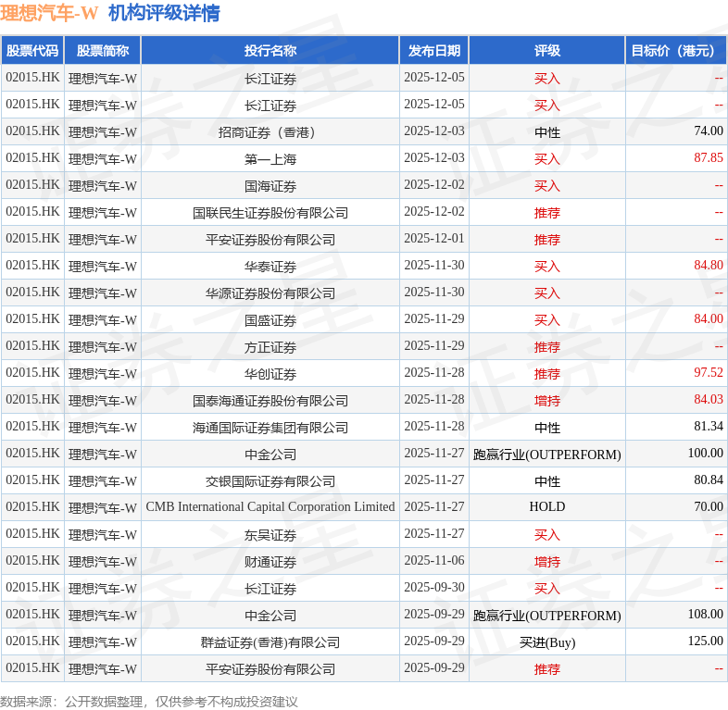Image resolution: width=728 pixels, height=710 pixels.
Task: Click the HOLD rating cell
Action: coord(547,506)
